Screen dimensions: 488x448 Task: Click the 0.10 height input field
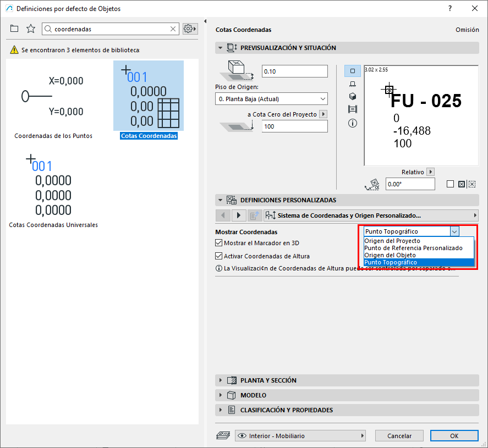coord(295,71)
